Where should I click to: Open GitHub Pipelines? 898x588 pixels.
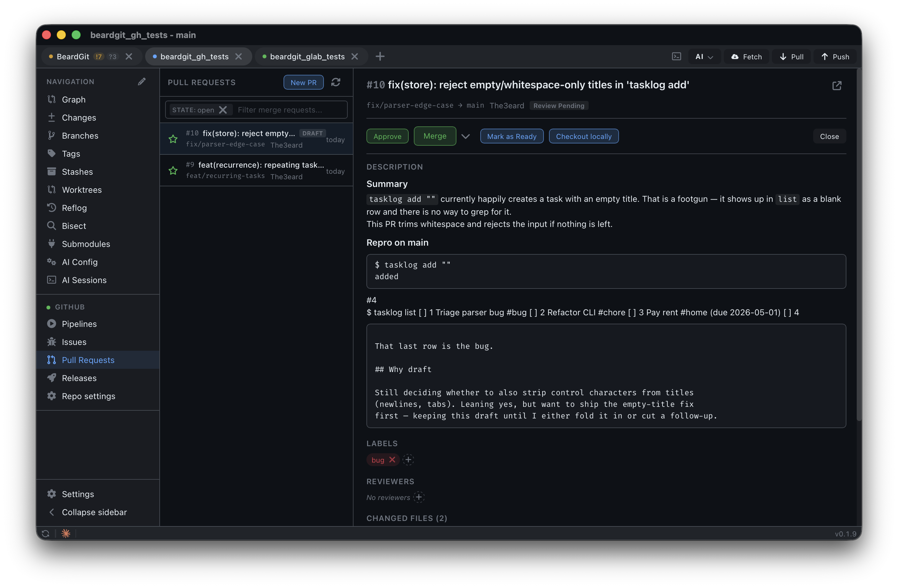(x=98, y=324)
